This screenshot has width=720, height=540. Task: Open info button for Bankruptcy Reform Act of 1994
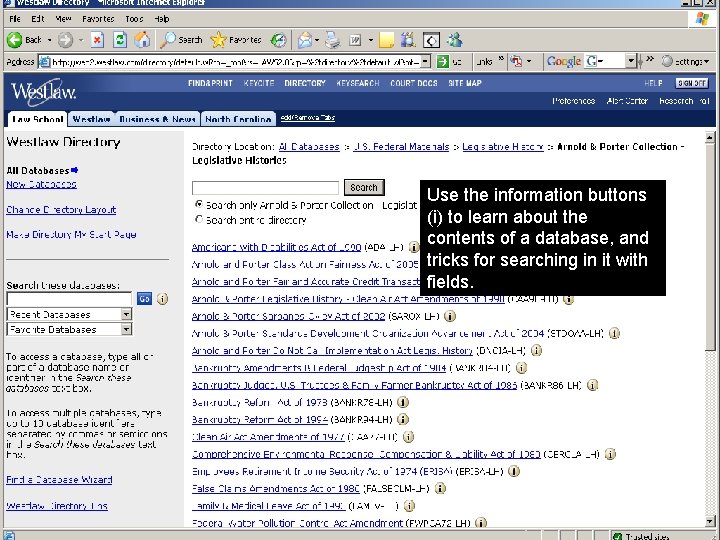tap(403, 419)
